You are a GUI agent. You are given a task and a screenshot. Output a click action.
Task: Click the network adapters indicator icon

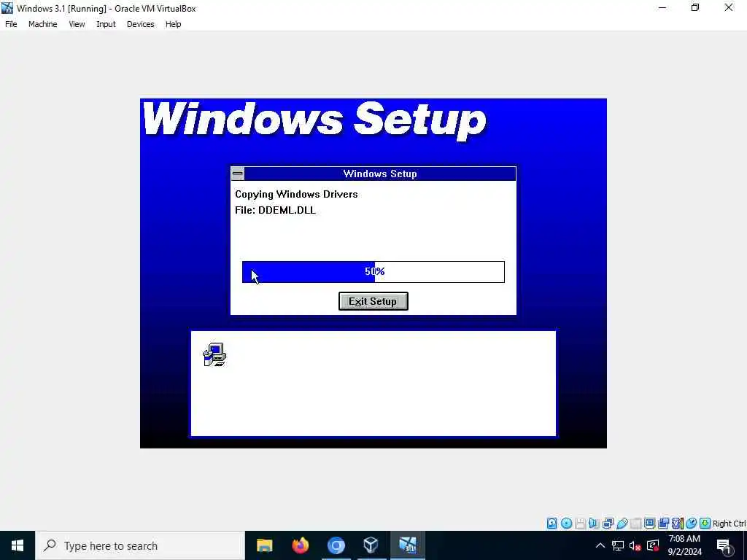(608, 524)
